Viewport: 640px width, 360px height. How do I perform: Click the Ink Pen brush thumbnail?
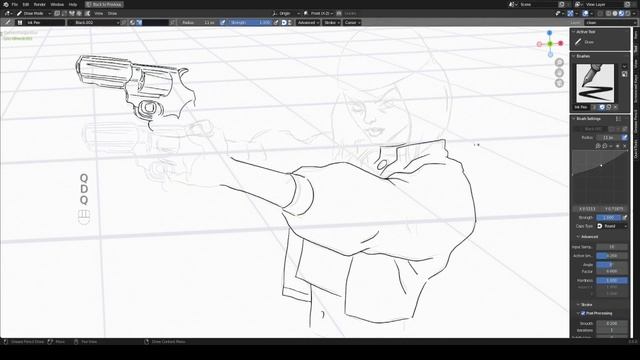pyautogui.click(x=595, y=83)
